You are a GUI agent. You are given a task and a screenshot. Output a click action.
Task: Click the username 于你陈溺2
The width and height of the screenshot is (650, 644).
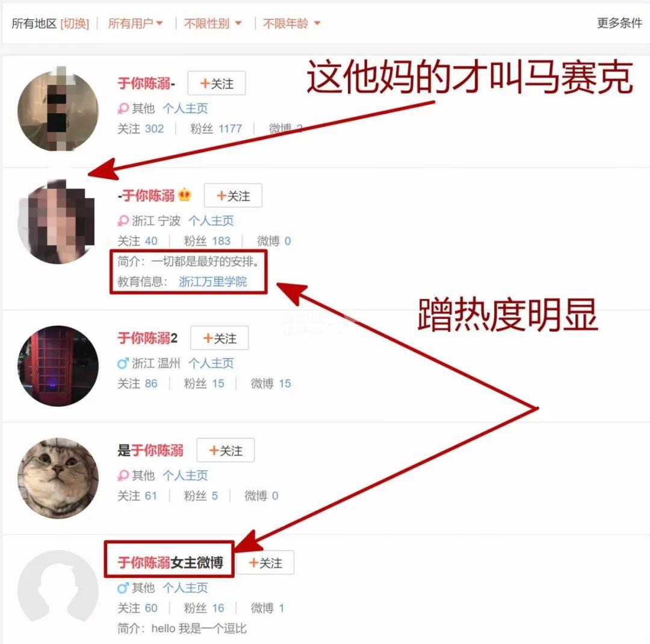147,338
